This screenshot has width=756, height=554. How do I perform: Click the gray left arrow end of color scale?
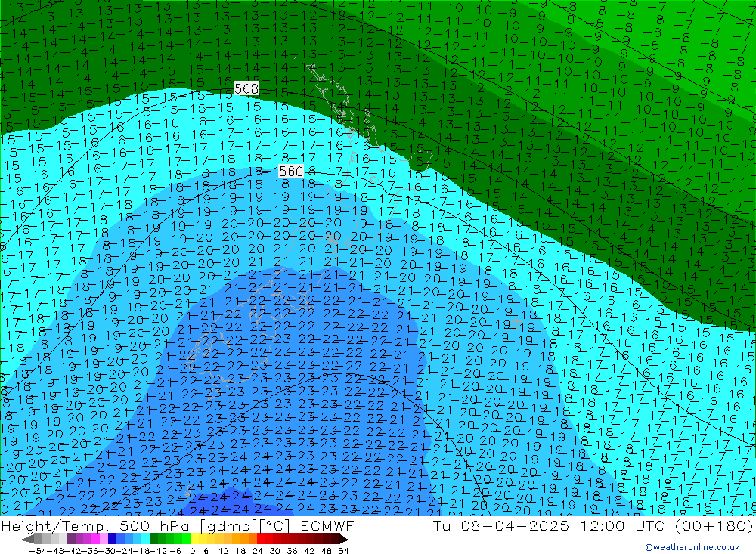[x=27, y=539]
